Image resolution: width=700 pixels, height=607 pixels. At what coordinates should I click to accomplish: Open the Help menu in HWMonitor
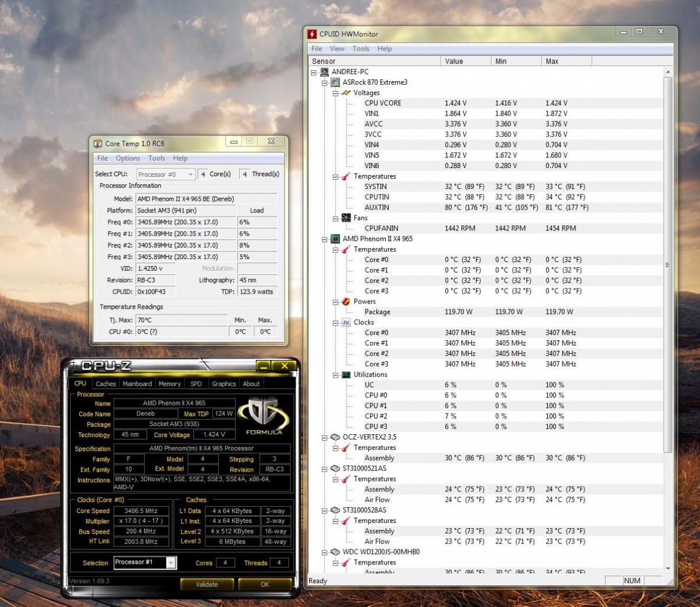tap(384, 49)
